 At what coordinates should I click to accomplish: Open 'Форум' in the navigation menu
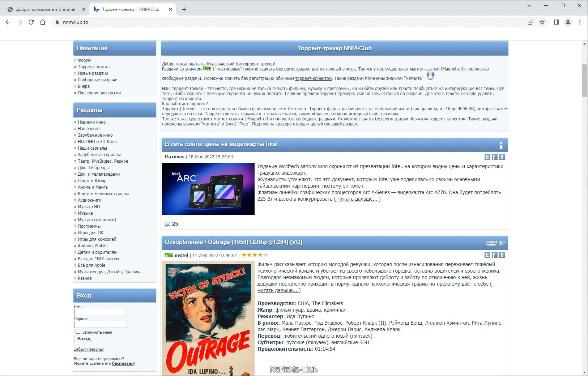point(84,60)
